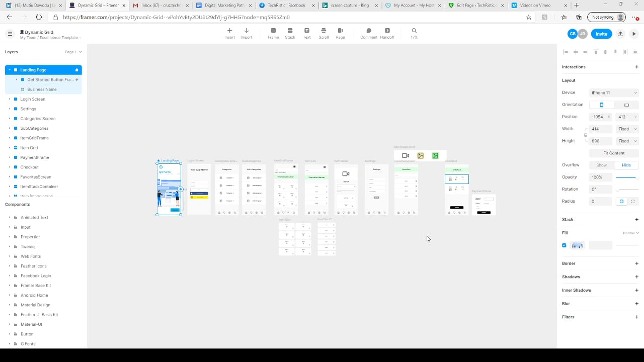Open the Insert tool in the toolbar
The height and width of the screenshot is (362, 644).
point(229,33)
